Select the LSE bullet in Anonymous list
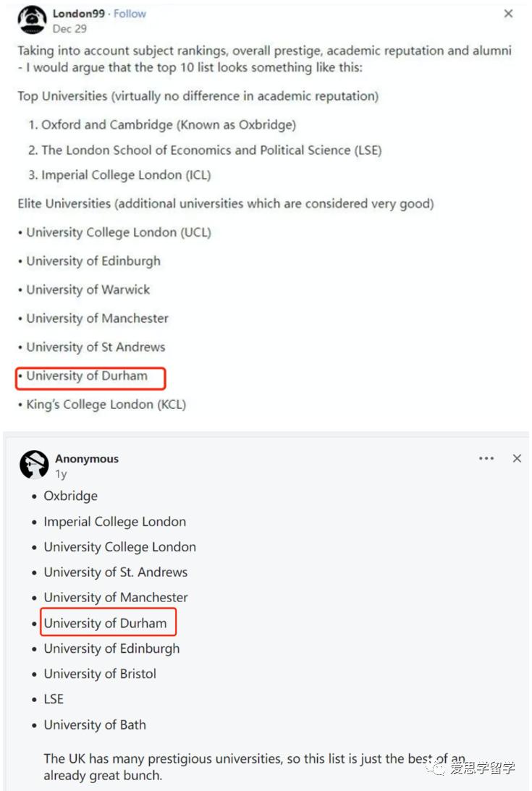532x791 pixels. click(54, 698)
